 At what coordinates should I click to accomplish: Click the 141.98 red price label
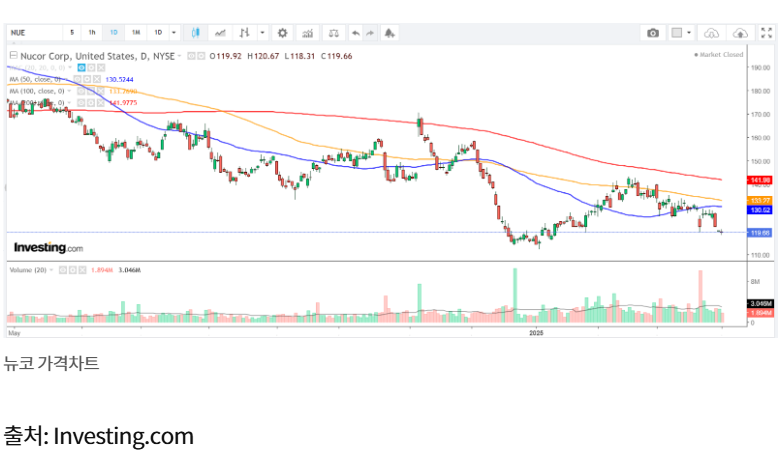click(760, 180)
